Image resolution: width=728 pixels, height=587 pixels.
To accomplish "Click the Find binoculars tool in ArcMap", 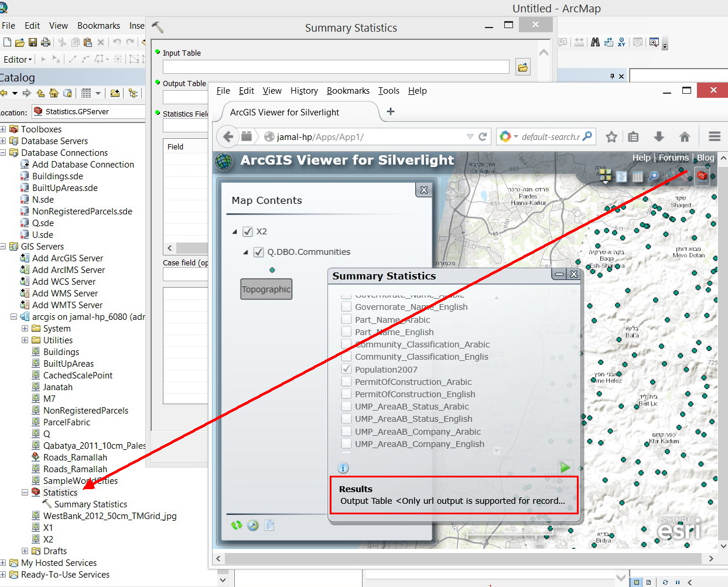I will [x=595, y=42].
